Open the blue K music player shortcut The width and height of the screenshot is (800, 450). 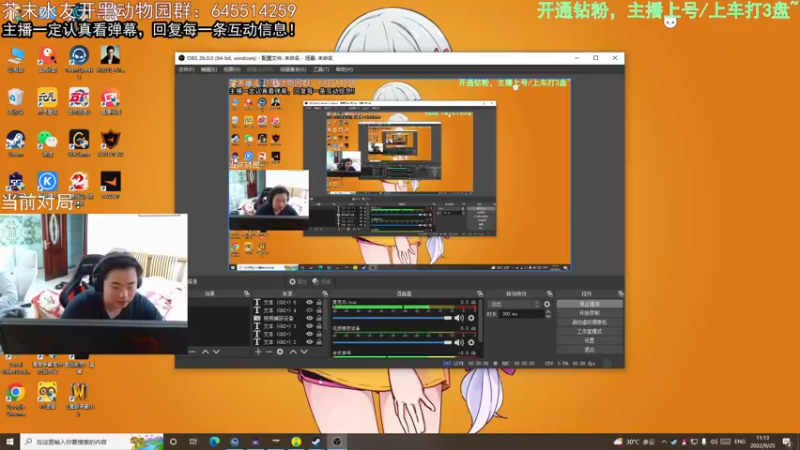47,182
